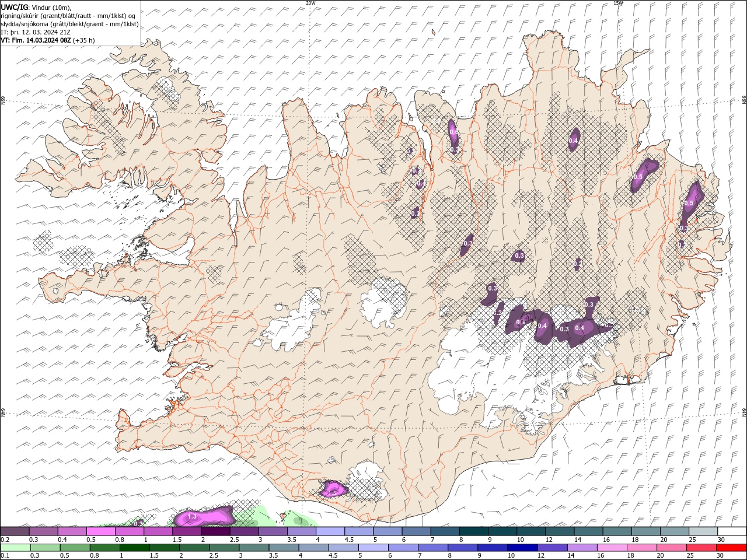
Task: Pick upper legend dark purple swatch between 2 and 2.5
Action: pos(215,531)
